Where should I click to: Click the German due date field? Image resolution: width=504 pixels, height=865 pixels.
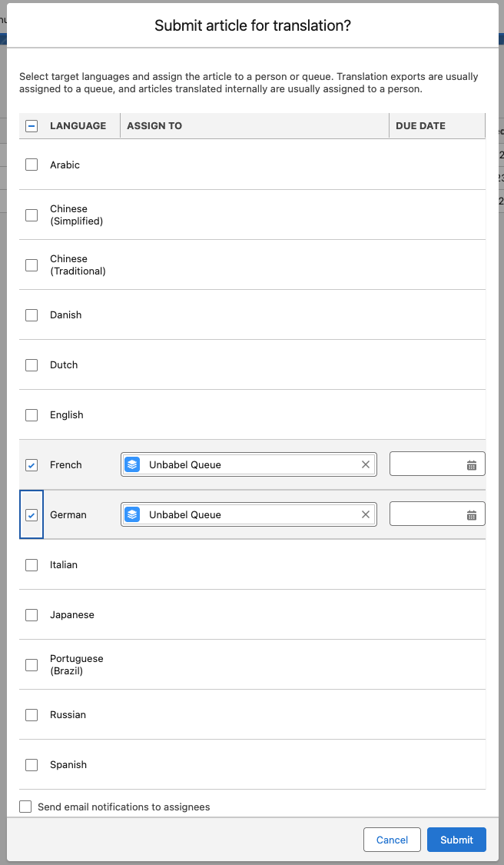tap(437, 514)
